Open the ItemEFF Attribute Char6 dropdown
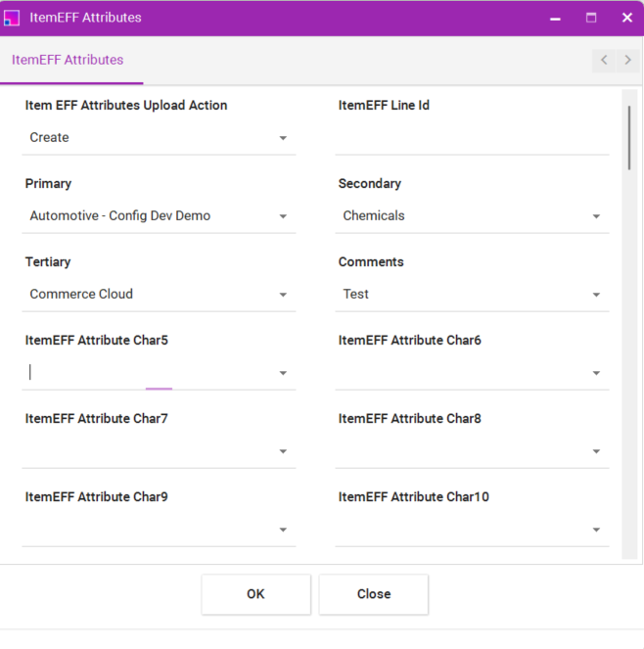The height and width of the screenshot is (649, 644). point(596,373)
